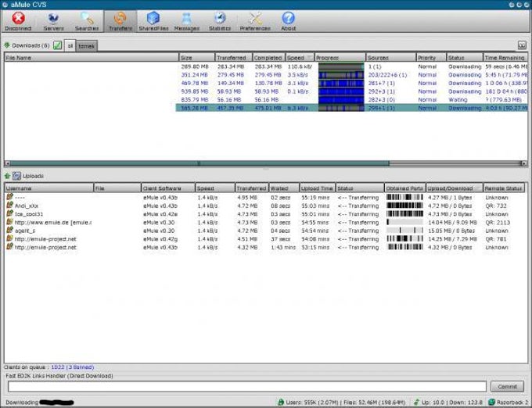This screenshot has width=532, height=408.
Task: Toggle the green checkmark next to Downloads
Action: click(58, 45)
